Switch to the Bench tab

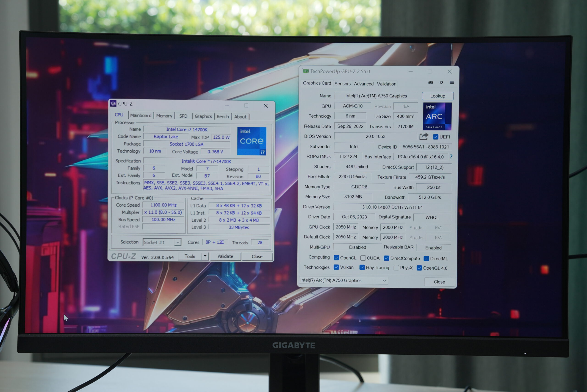222,116
